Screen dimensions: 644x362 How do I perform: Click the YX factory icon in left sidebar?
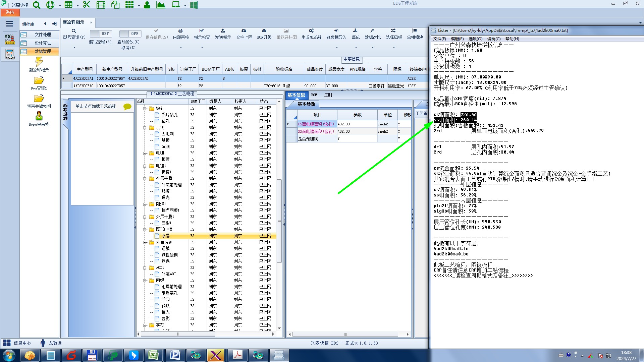click(10, 39)
